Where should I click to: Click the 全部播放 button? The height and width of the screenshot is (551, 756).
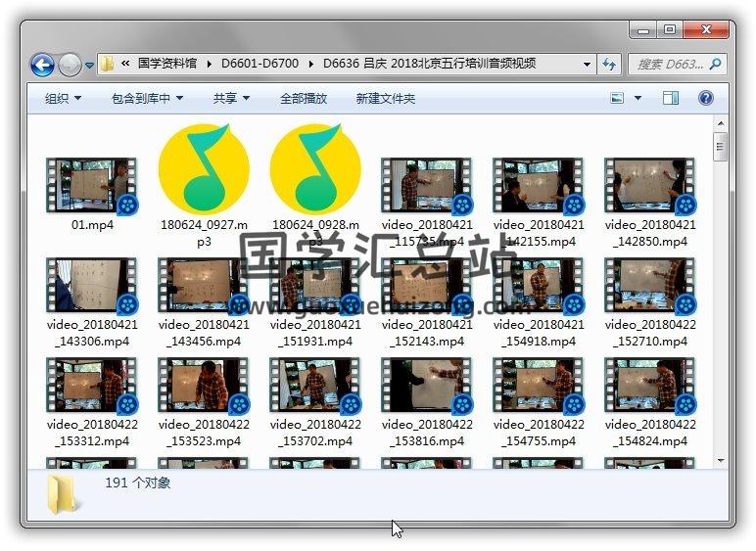coord(304,98)
